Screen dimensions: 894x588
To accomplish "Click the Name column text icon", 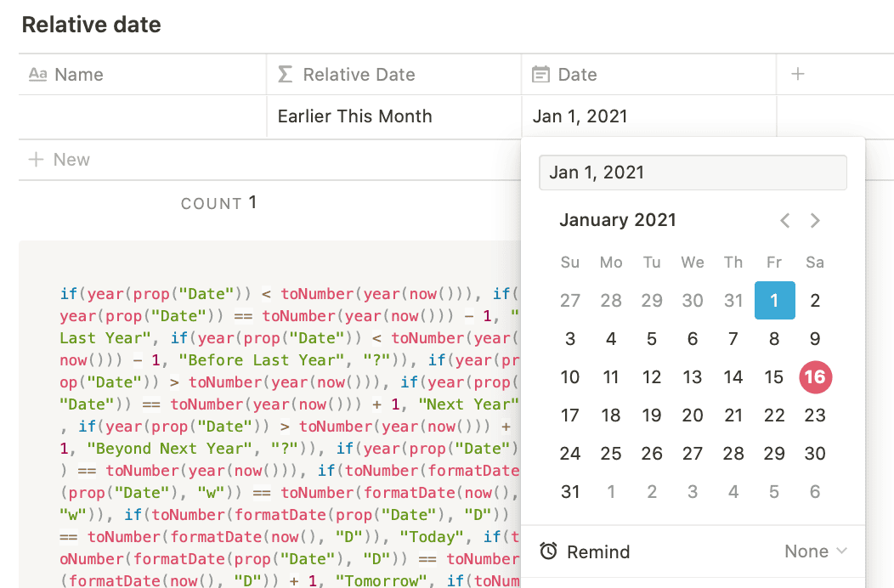I will (x=37, y=75).
